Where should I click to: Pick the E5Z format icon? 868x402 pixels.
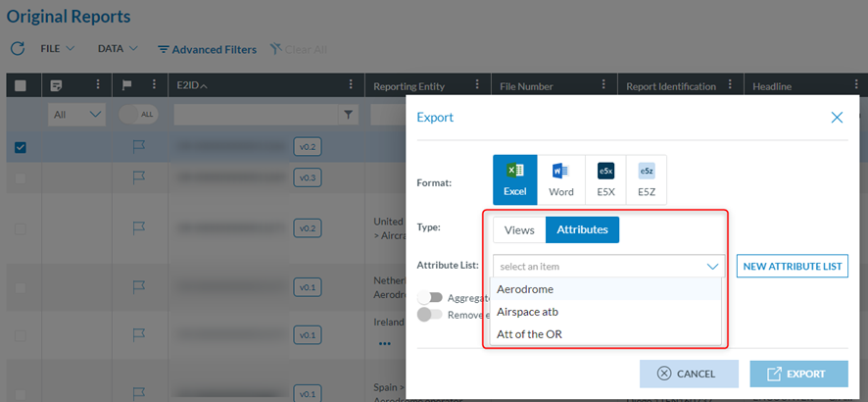647,179
